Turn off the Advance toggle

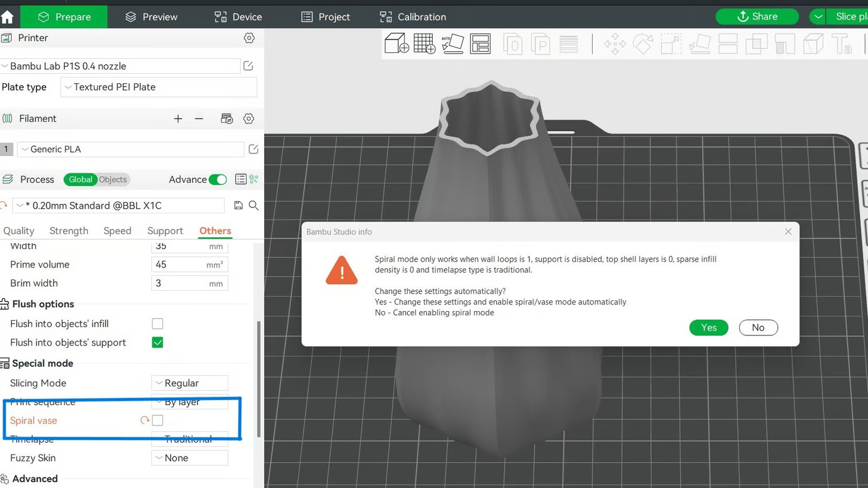[x=218, y=179]
